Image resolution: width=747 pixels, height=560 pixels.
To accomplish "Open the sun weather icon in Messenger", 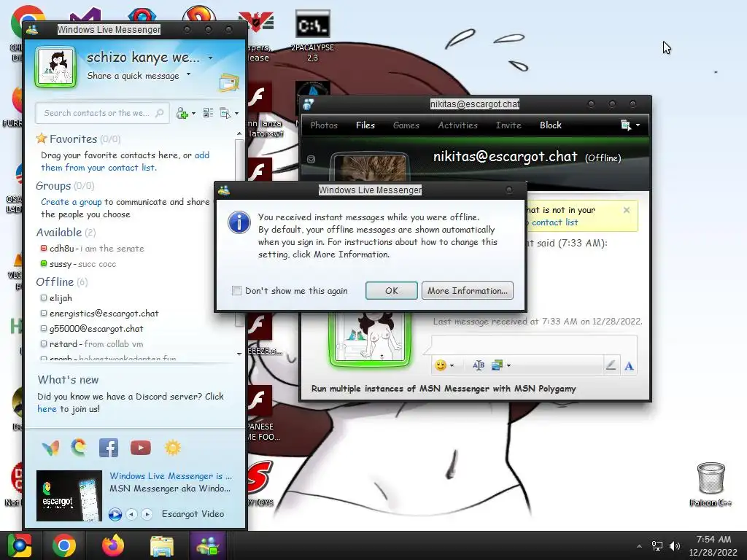I will point(172,448).
